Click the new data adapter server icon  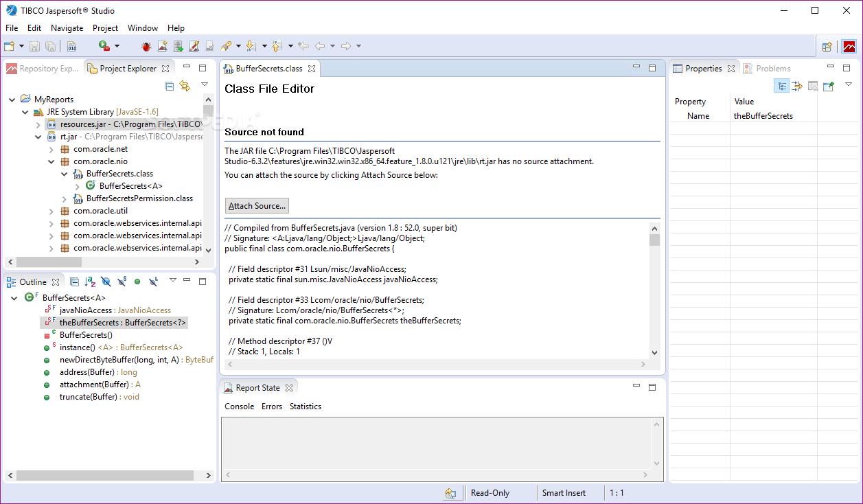(x=179, y=46)
